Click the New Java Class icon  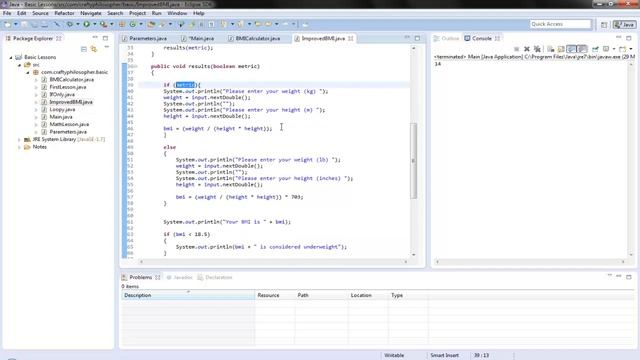[133, 24]
